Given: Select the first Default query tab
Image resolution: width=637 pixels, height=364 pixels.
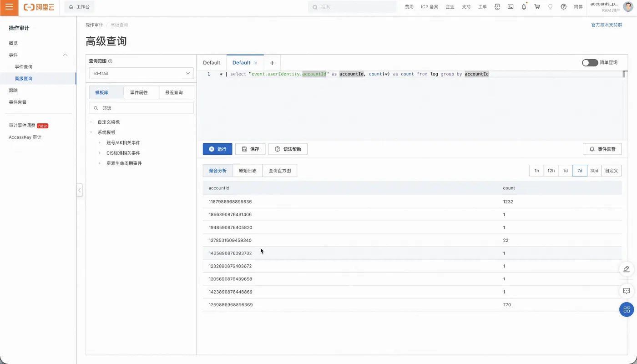Looking at the screenshot, I should [x=212, y=63].
